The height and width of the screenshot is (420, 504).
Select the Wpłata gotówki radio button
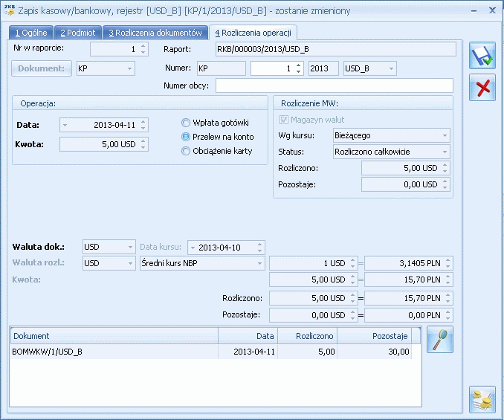pos(187,123)
